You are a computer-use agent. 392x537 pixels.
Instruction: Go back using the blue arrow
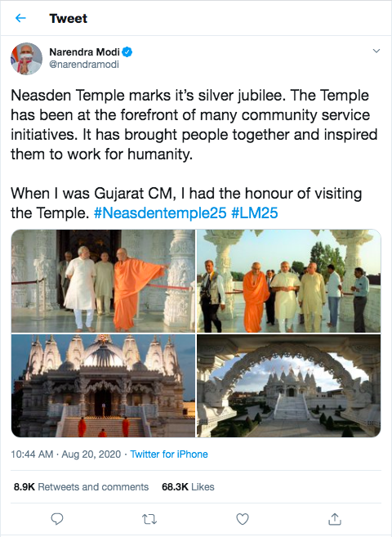tap(20, 18)
